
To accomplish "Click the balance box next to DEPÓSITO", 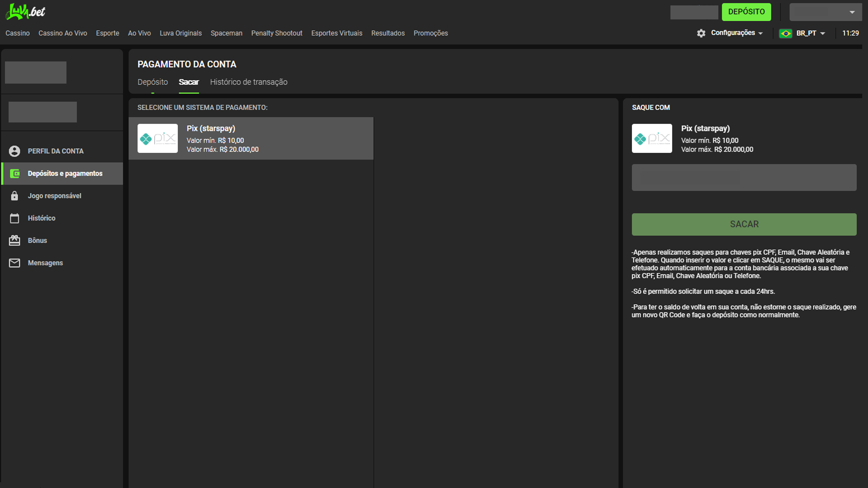I will 694,12.
